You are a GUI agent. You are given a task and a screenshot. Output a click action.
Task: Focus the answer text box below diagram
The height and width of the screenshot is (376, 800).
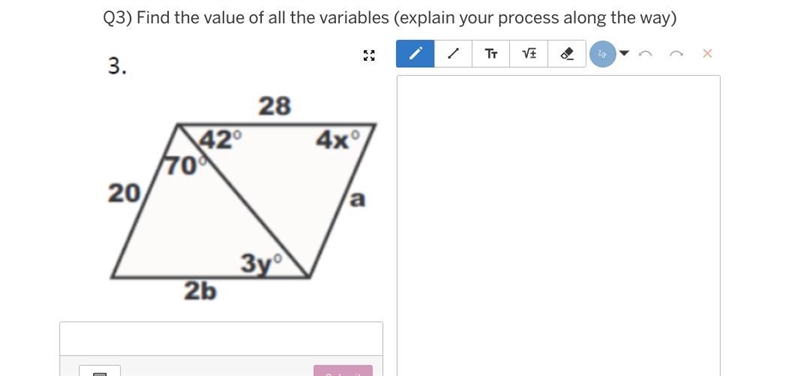coord(221,338)
